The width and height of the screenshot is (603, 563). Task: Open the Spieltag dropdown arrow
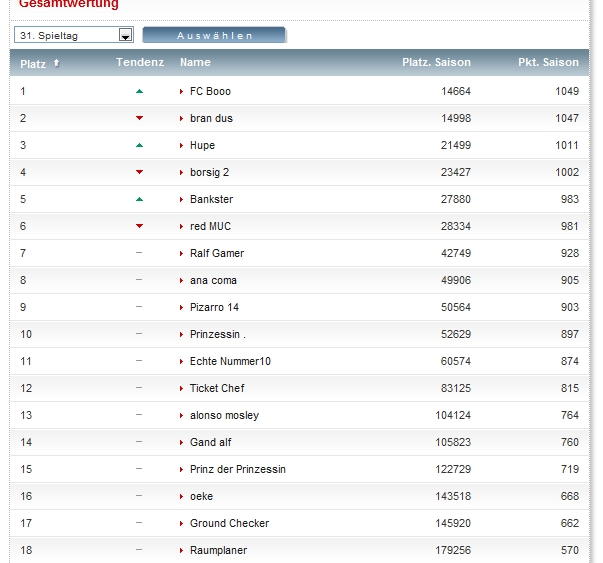[x=126, y=36]
